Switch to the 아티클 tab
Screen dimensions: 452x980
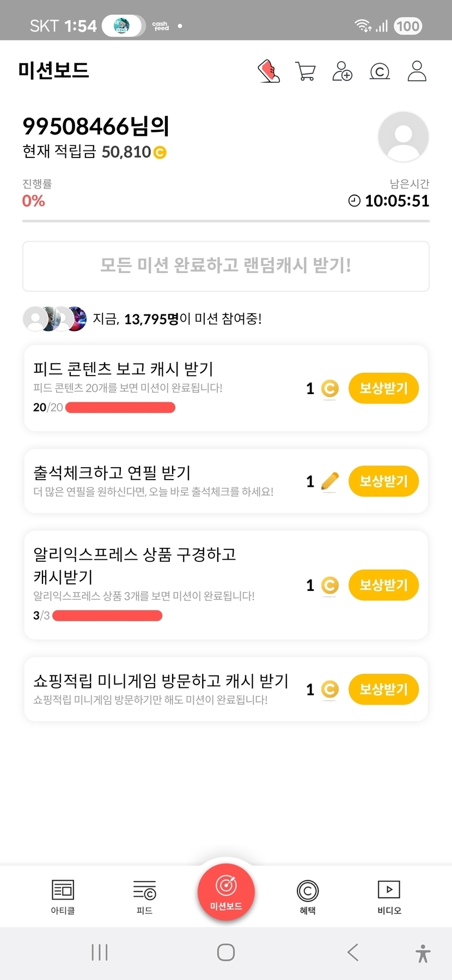tap(63, 897)
